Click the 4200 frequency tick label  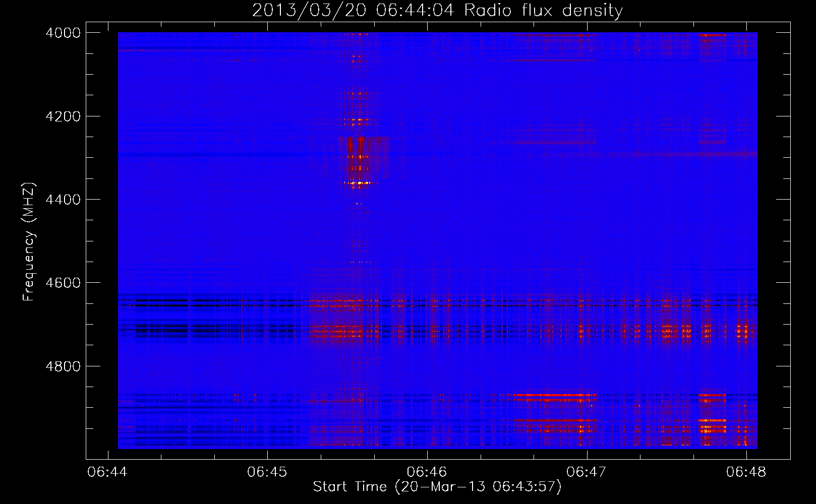[x=63, y=116]
